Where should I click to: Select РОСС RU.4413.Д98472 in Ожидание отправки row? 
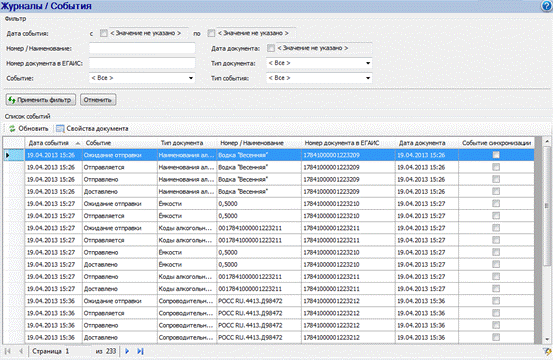tap(259, 301)
